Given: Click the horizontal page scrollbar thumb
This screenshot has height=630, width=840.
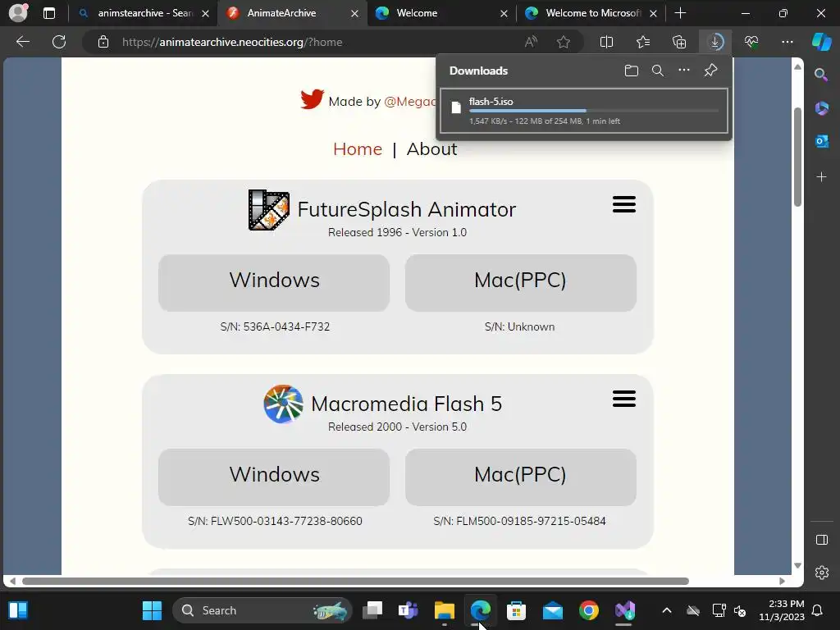Looking at the screenshot, I should (355, 582).
